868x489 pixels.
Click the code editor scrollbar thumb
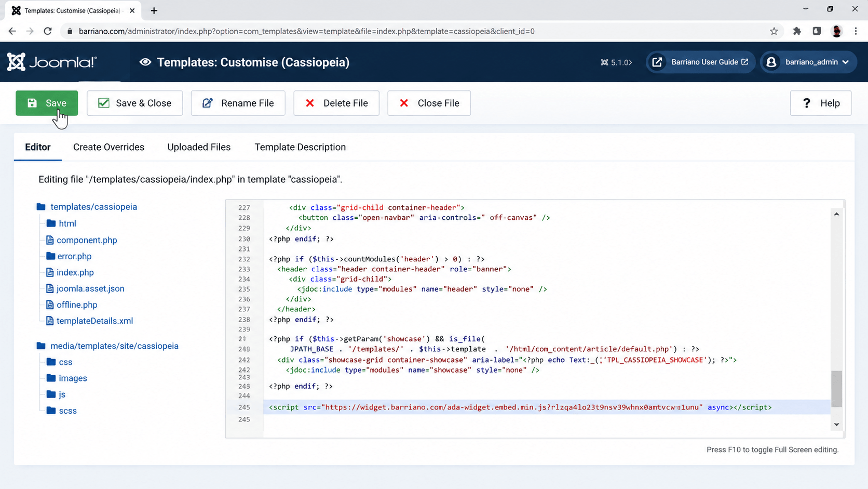836,389
